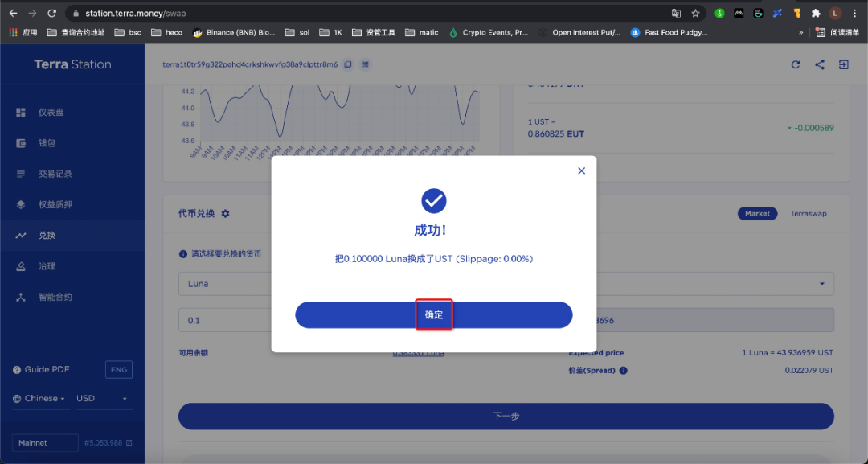
Task: Click the share icon in header
Action: (x=819, y=65)
